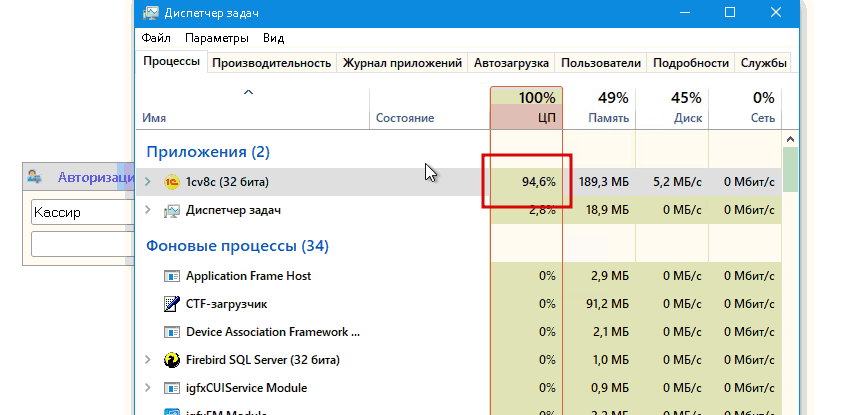The width and height of the screenshot is (846, 415).
Task: Switch to the Процессы tab
Action: [172, 62]
